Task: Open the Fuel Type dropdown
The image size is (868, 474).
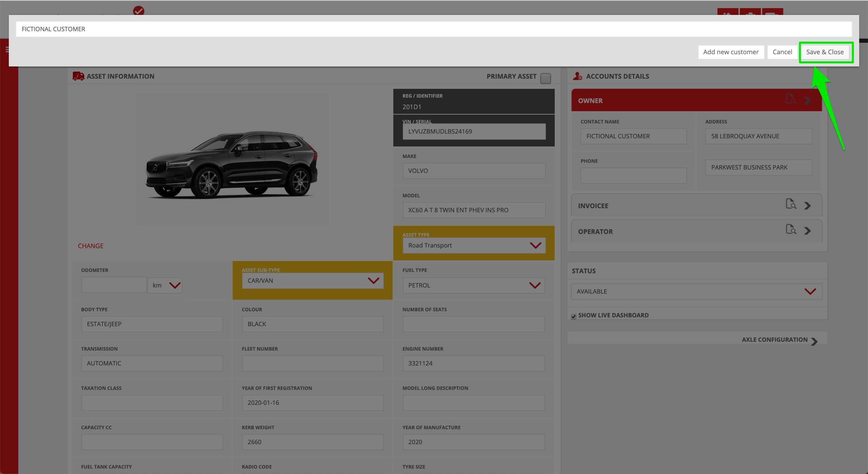Action: point(474,285)
